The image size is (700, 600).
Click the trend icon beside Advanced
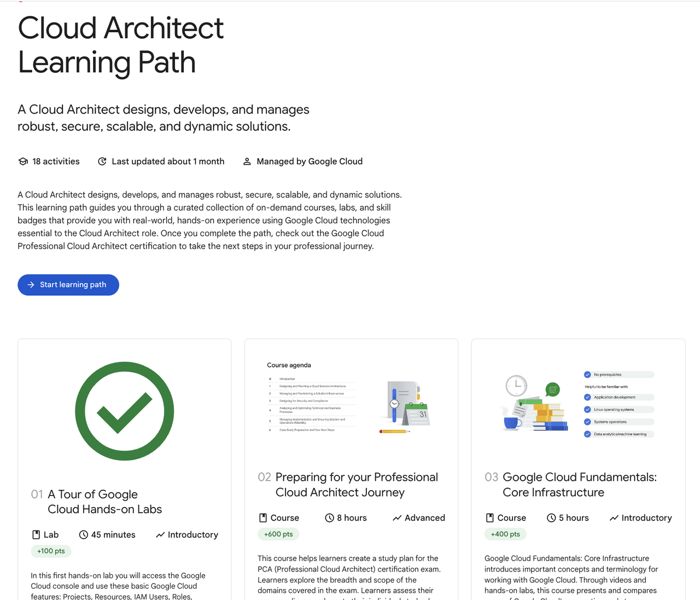(397, 518)
